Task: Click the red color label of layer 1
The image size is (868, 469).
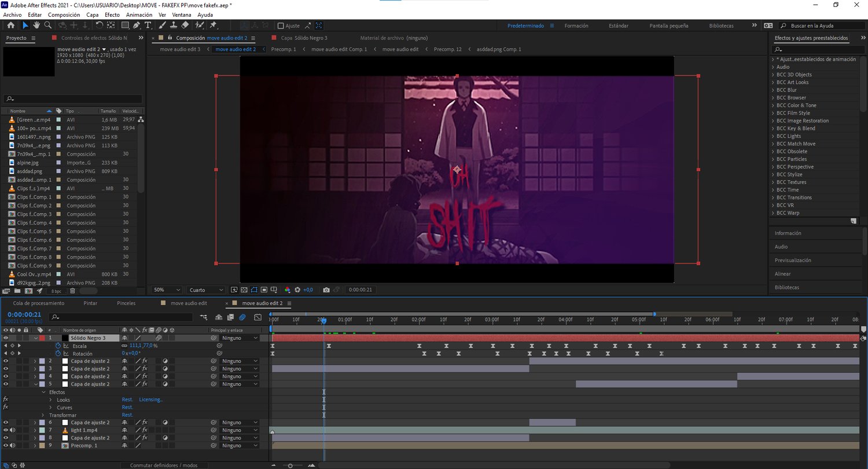Action: tap(42, 338)
